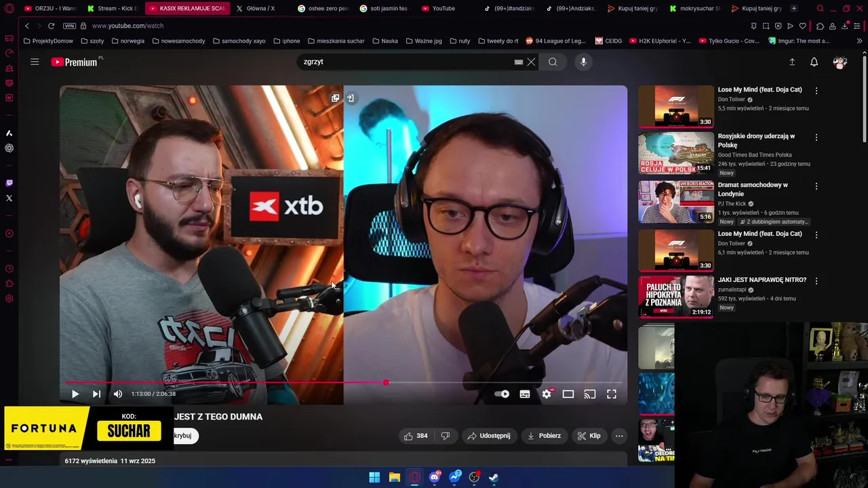Open File Explorer from taskbar
Viewport: 868px width, 488px height.
[x=394, y=477]
